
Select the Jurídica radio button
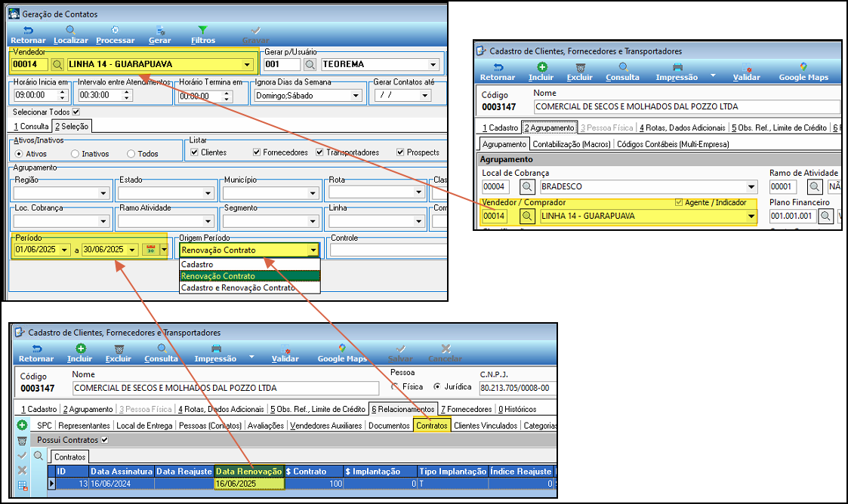pos(437,387)
